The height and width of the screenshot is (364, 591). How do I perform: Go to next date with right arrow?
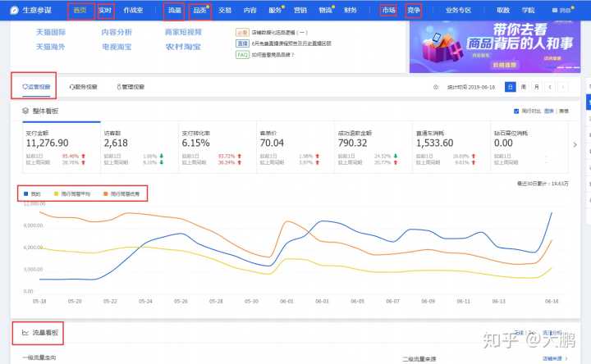tap(561, 86)
